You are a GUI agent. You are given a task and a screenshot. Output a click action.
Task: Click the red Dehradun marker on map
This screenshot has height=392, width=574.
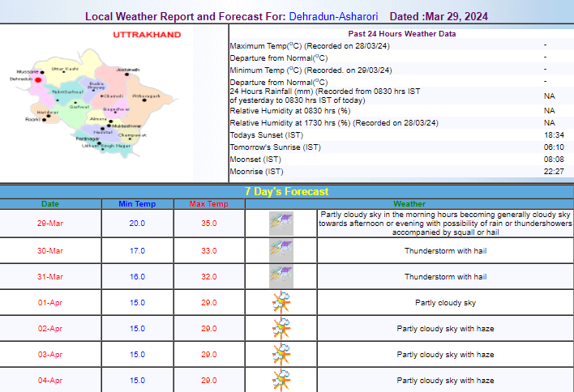coord(37,79)
